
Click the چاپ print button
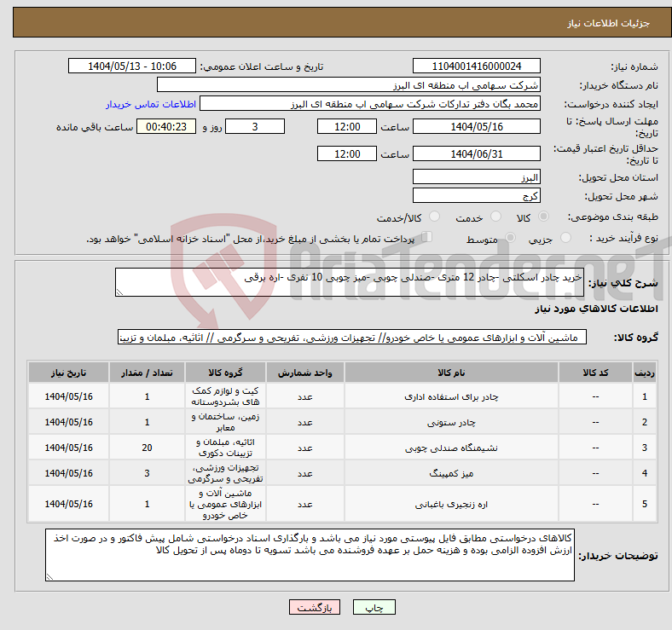point(374,607)
